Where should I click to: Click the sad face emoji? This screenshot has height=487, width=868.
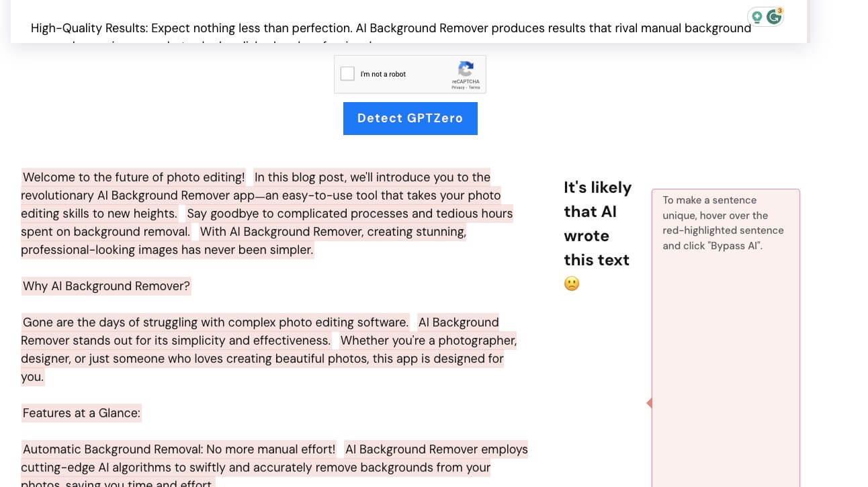(572, 283)
